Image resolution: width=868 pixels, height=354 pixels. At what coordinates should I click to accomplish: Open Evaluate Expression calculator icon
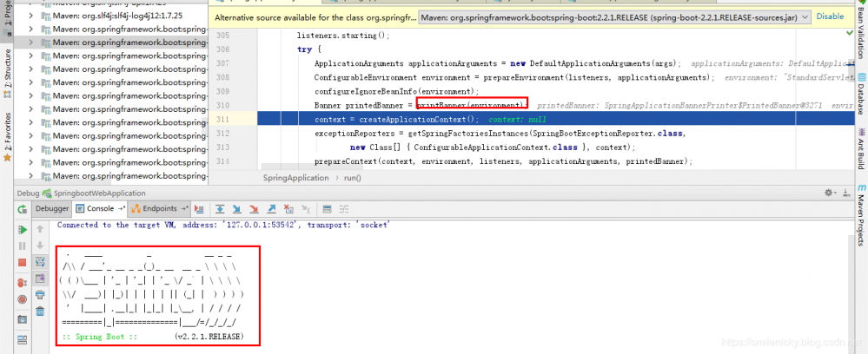pos(328,209)
